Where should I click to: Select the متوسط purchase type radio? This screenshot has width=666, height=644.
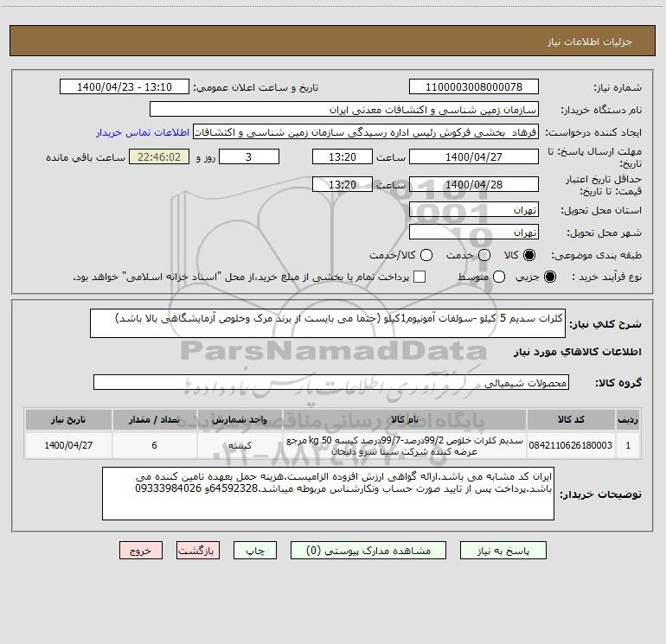499,277
